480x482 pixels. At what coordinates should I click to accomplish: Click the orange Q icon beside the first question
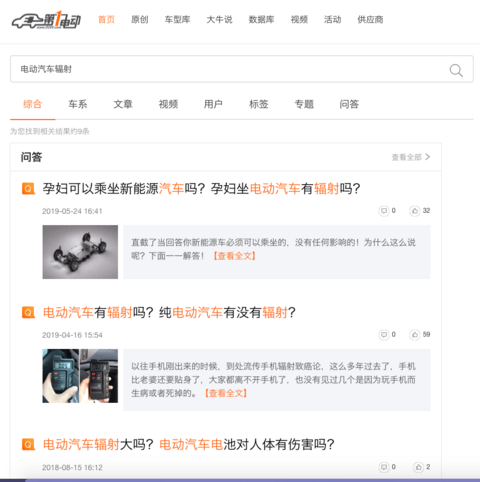[x=28, y=189]
